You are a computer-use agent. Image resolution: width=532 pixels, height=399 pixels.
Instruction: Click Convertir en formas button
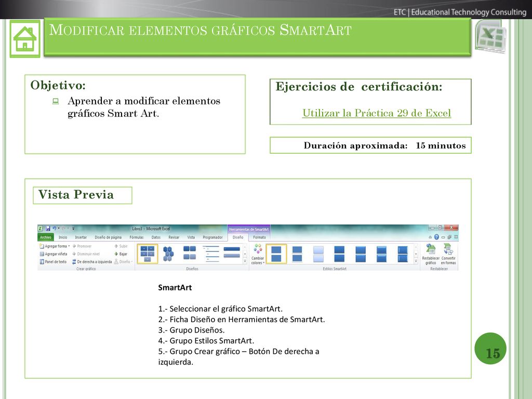coord(448,255)
